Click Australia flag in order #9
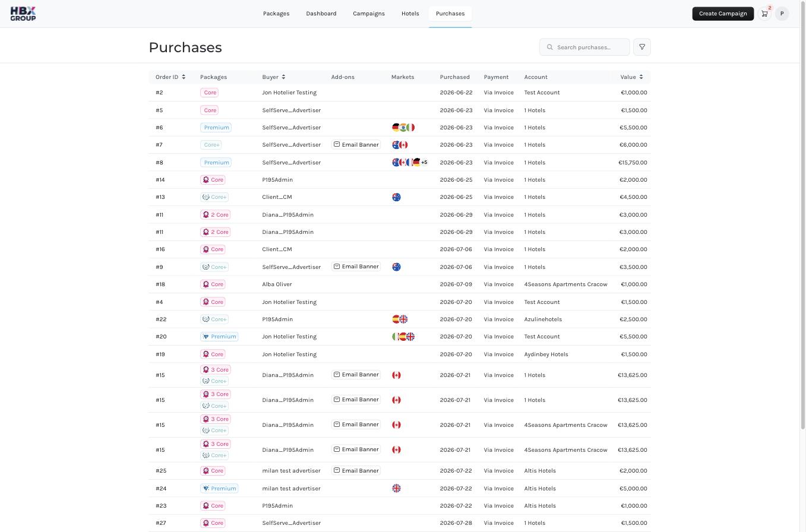 [x=396, y=267]
